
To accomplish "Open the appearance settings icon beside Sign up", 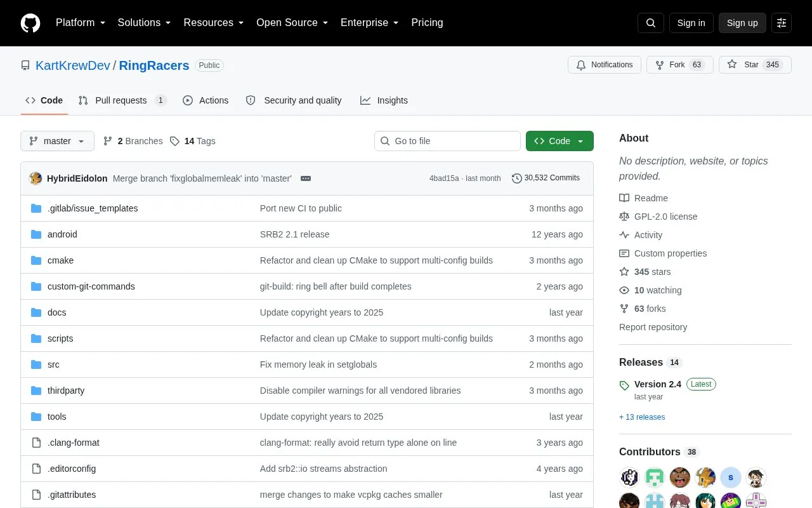I will [x=782, y=23].
